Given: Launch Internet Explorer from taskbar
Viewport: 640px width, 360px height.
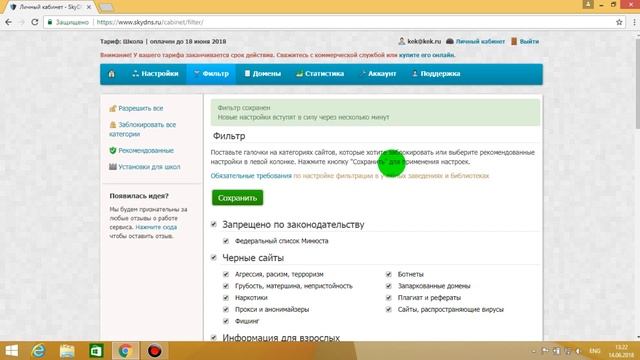Looking at the screenshot, I should point(38,351).
